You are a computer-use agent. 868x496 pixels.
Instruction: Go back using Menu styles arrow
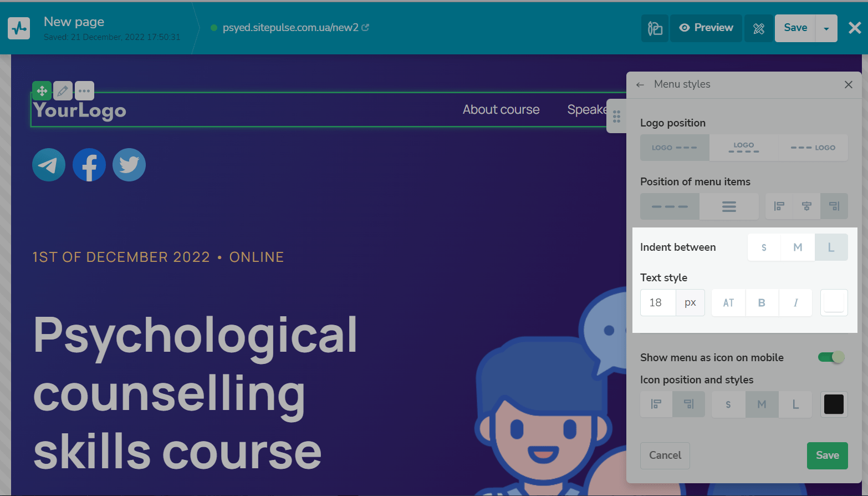point(640,84)
